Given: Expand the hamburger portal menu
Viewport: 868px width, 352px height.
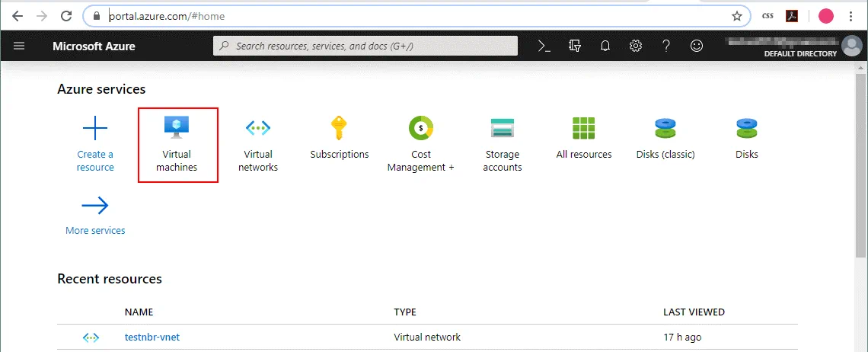Looking at the screenshot, I should pos(19,46).
